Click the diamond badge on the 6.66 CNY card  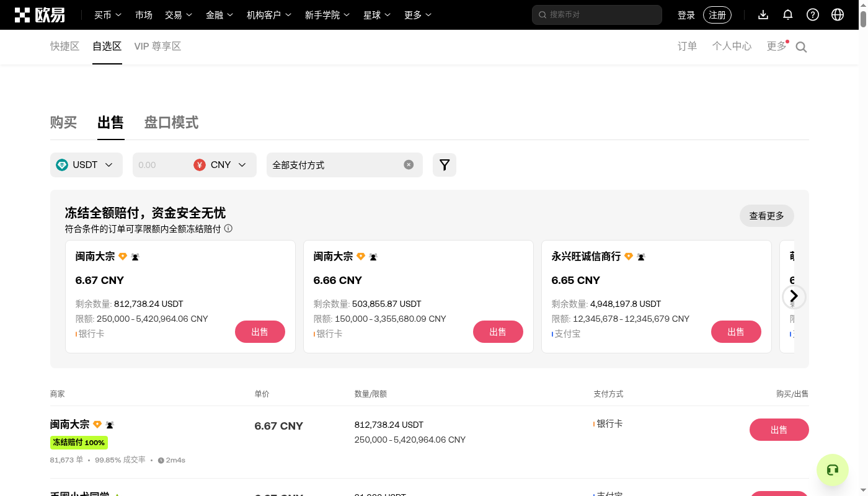[361, 257]
